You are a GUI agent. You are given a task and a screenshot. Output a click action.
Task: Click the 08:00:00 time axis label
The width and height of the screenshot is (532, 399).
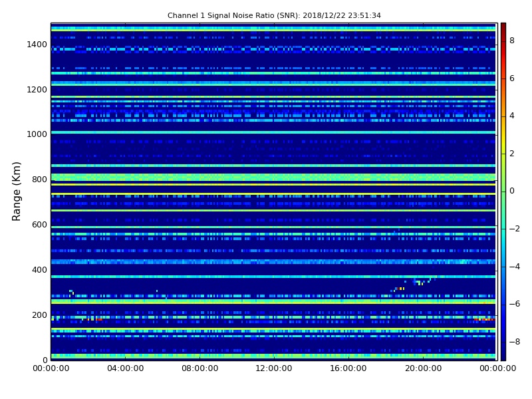[200, 368]
